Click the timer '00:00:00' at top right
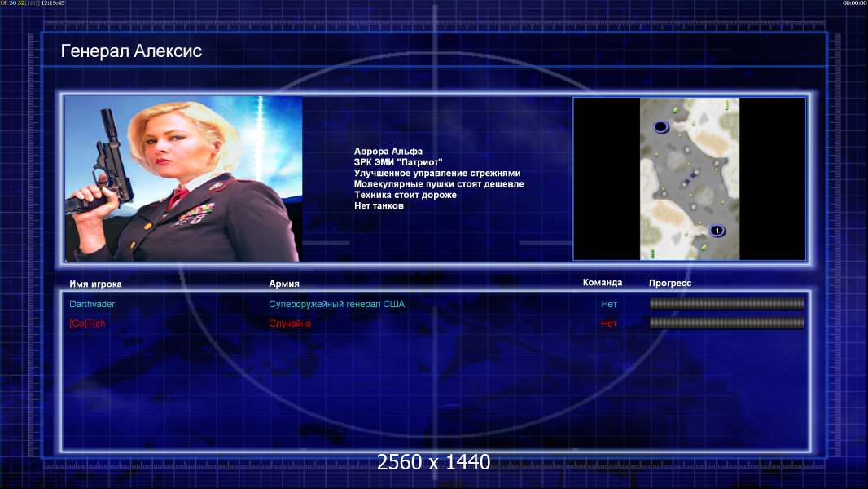The width and height of the screenshot is (868, 489). coord(855,2)
